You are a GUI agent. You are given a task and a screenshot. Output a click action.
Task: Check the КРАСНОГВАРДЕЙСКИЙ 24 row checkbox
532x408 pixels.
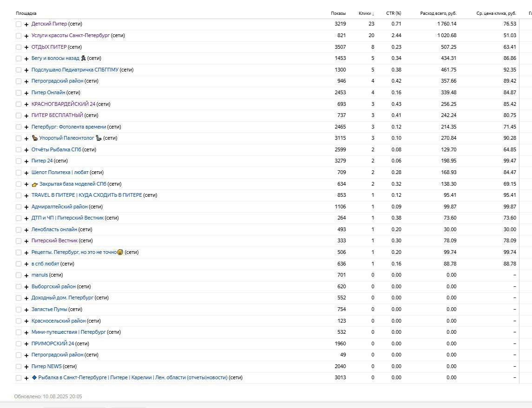[18, 104]
